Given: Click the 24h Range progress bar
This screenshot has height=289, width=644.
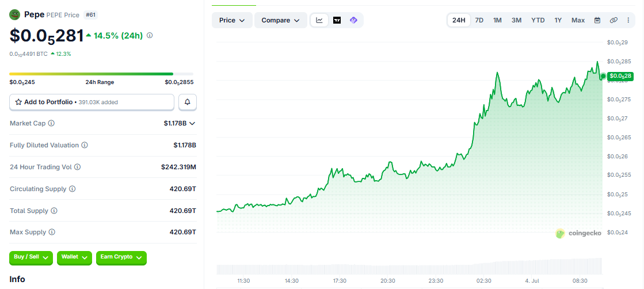Looking at the screenshot, I should [101, 74].
